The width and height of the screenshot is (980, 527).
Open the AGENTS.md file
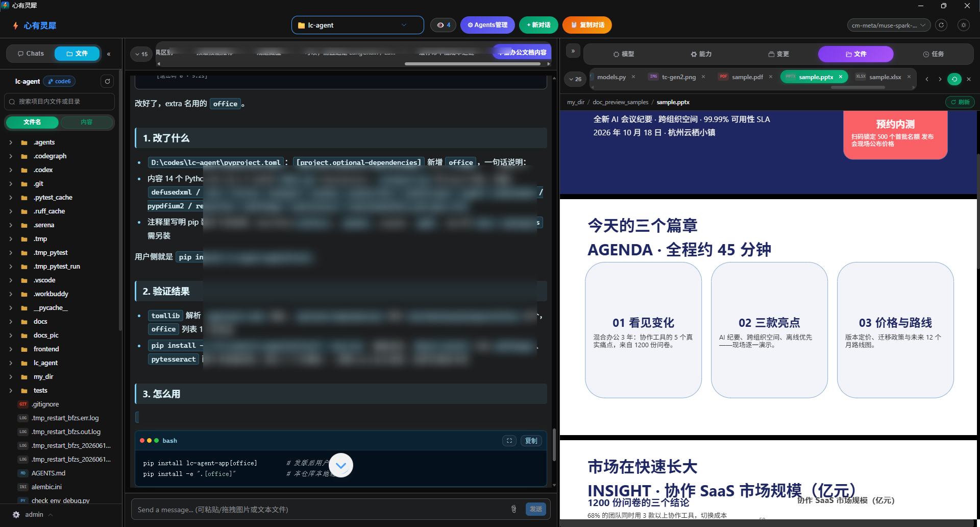[x=48, y=473]
